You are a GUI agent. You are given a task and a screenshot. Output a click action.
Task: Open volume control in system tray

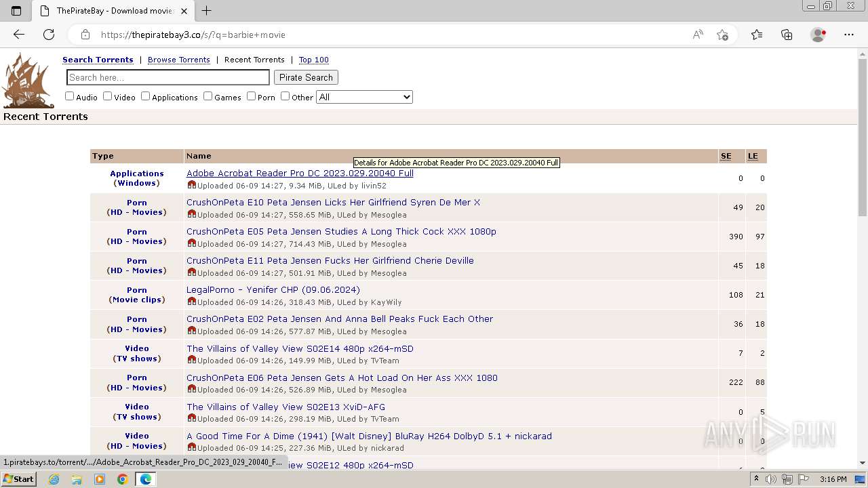tap(771, 479)
